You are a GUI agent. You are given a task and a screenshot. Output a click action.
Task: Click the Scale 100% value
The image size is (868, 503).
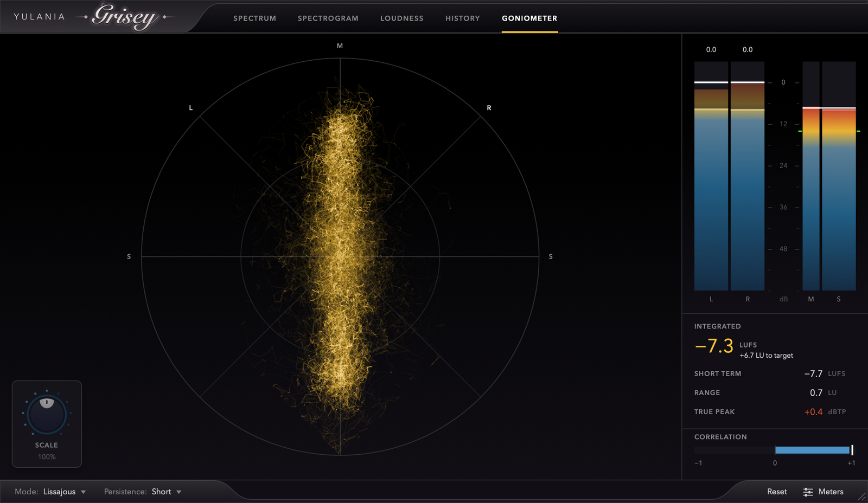pyautogui.click(x=47, y=457)
